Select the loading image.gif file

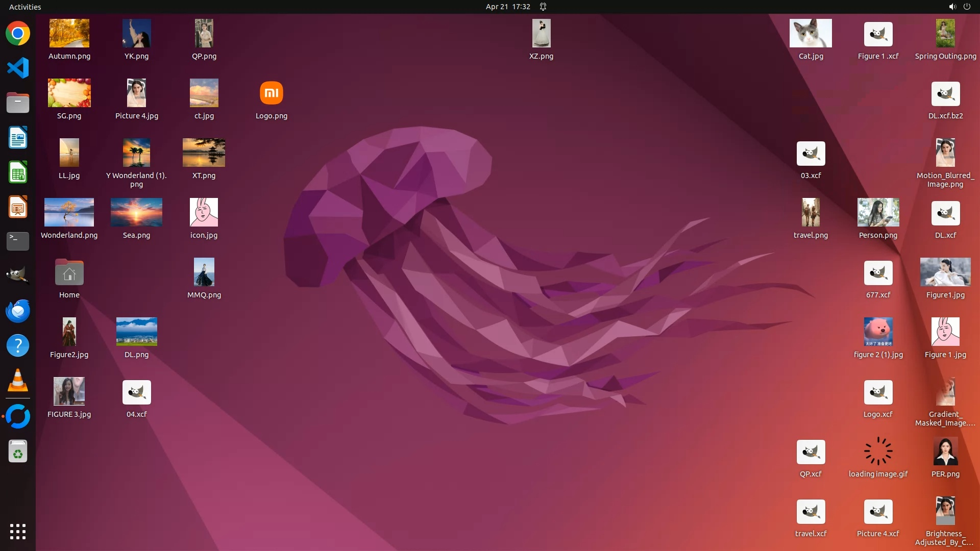click(x=878, y=451)
